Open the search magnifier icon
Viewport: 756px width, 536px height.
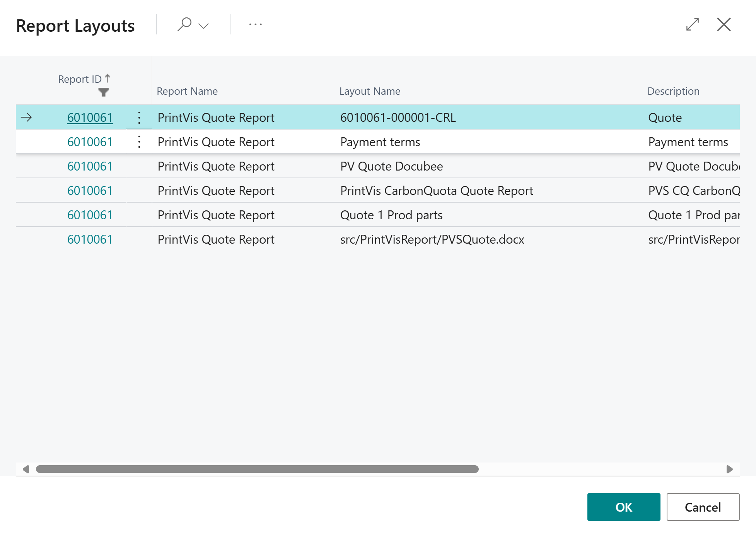pyautogui.click(x=184, y=24)
